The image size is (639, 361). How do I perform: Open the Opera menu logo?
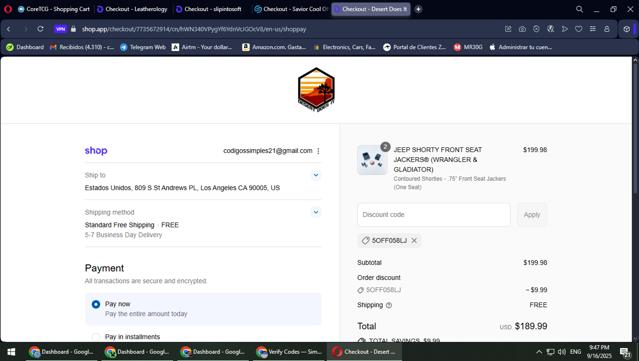[8, 9]
